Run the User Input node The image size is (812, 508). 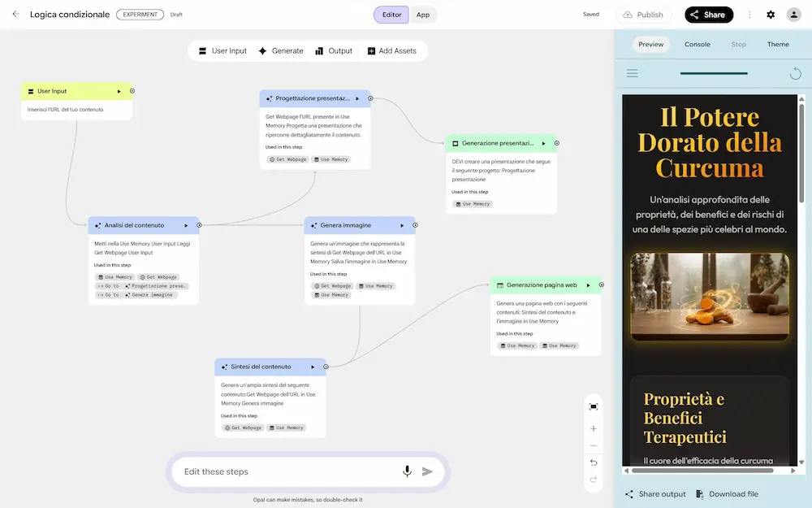(119, 91)
